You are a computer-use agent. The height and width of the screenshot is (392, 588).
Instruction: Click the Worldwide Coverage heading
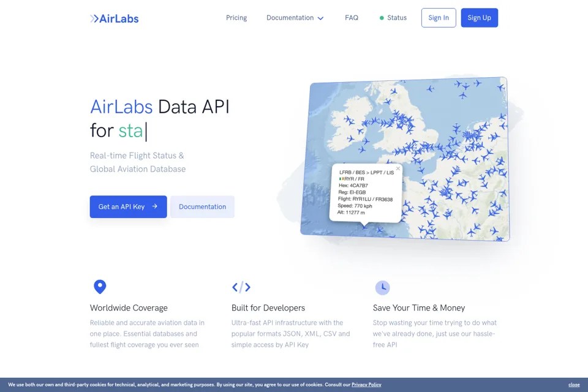point(129,308)
